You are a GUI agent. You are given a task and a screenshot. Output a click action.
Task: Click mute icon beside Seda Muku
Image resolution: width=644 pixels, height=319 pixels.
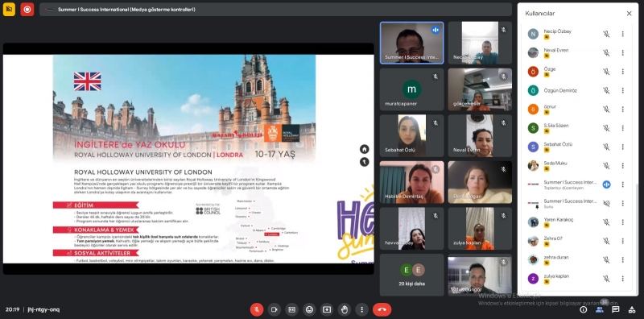coord(606,166)
